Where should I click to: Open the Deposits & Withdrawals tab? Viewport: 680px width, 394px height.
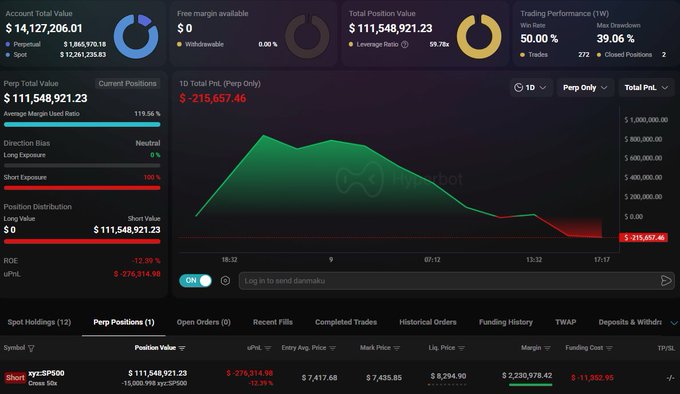630,322
